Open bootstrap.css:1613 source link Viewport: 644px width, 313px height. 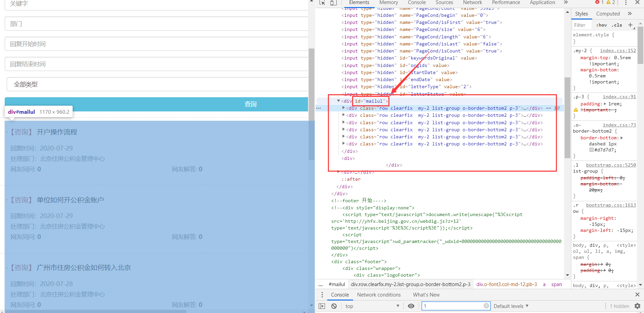(x=611, y=205)
